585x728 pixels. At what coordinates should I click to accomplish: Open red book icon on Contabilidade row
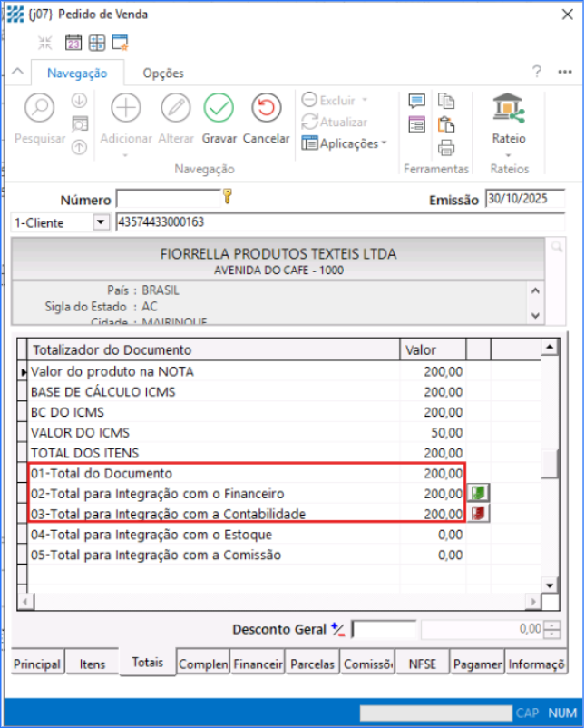477,513
